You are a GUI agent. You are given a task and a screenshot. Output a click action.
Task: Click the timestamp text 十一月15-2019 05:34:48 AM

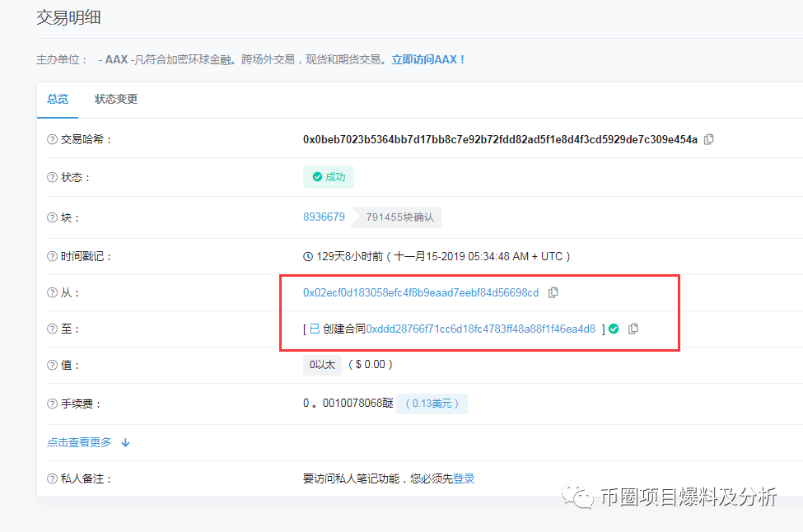[461, 256]
